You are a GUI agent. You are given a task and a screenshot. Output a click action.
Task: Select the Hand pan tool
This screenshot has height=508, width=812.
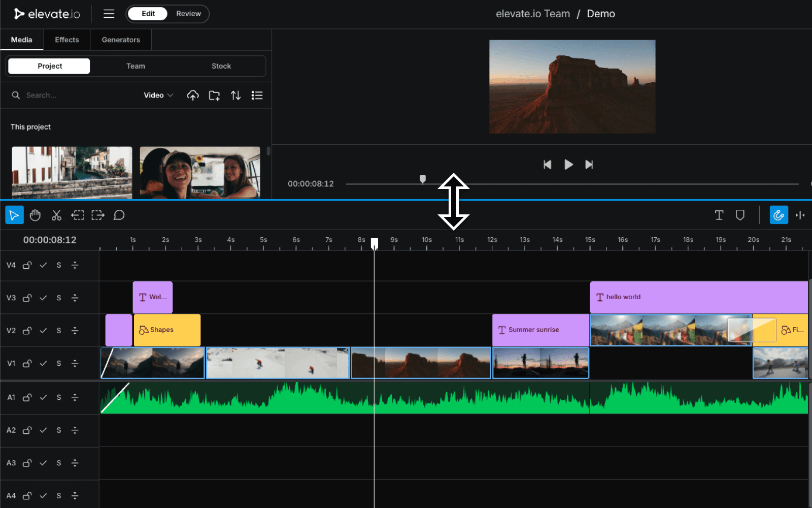point(35,215)
